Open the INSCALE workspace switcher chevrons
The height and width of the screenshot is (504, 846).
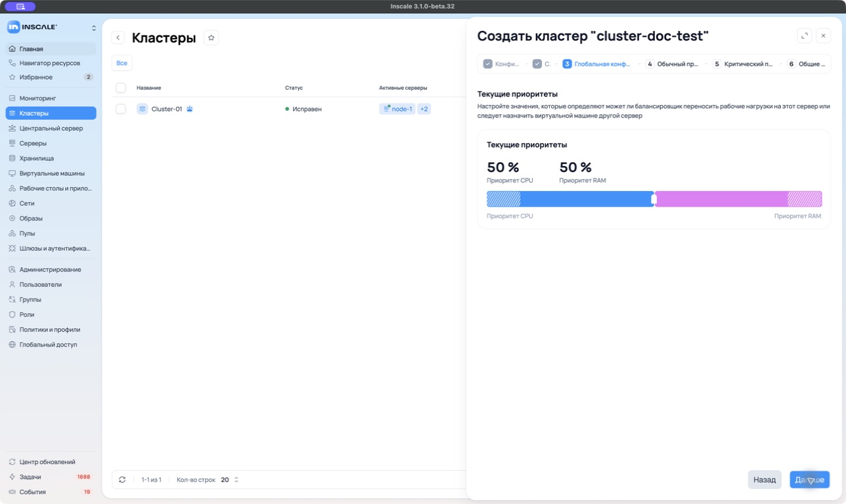(93, 28)
